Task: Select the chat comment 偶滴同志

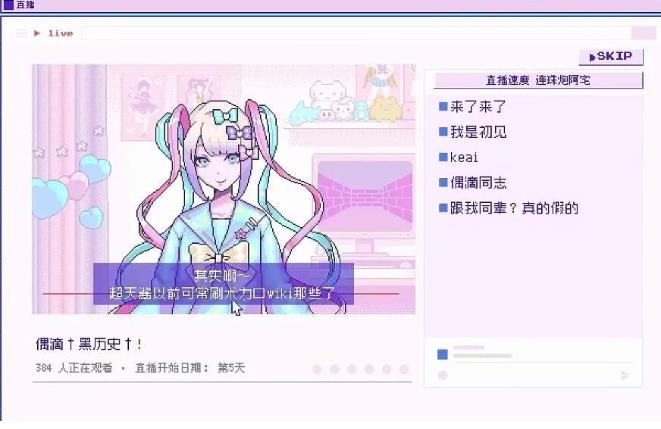Action: tap(473, 182)
